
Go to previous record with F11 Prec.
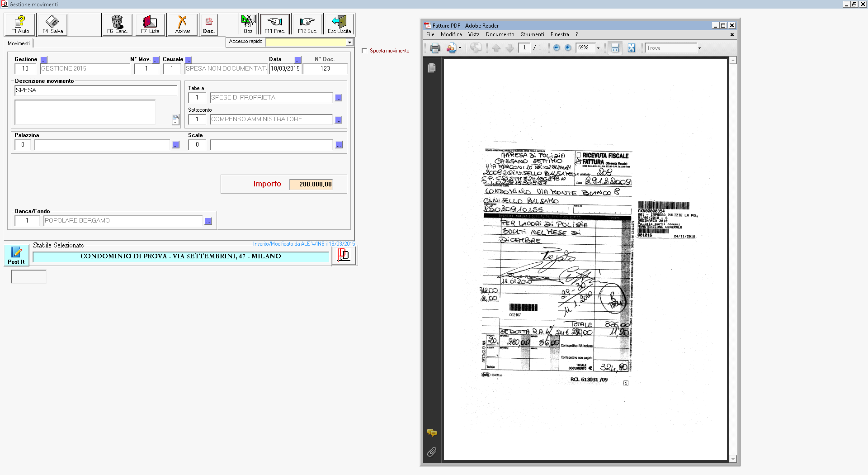pos(274,24)
